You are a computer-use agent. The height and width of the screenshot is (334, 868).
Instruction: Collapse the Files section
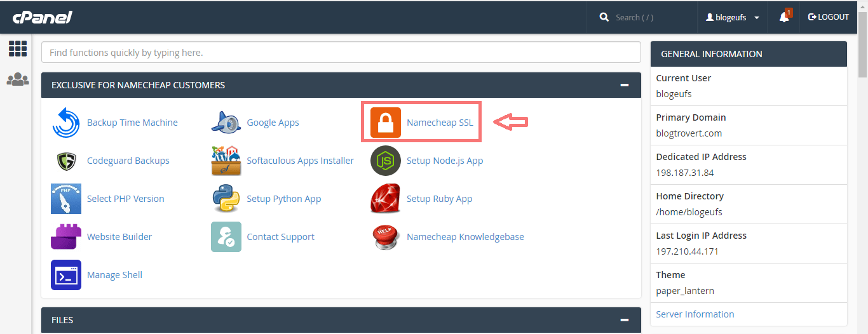(x=625, y=320)
